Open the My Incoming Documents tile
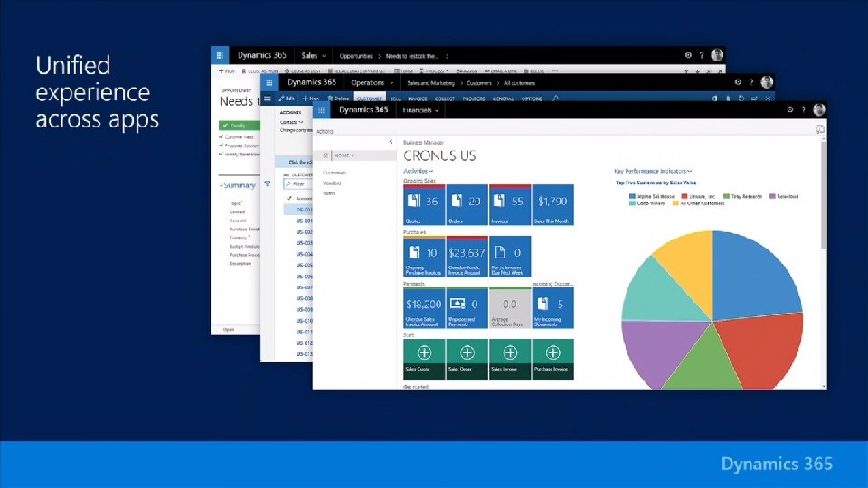868x488 pixels. pyautogui.click(x=553, y=307)
